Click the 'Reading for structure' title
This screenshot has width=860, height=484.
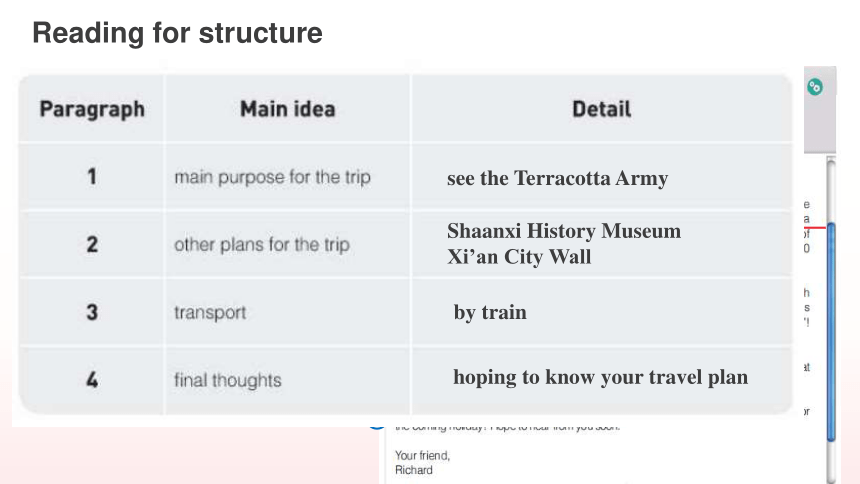pyautogui.click(x=177, y=32)
